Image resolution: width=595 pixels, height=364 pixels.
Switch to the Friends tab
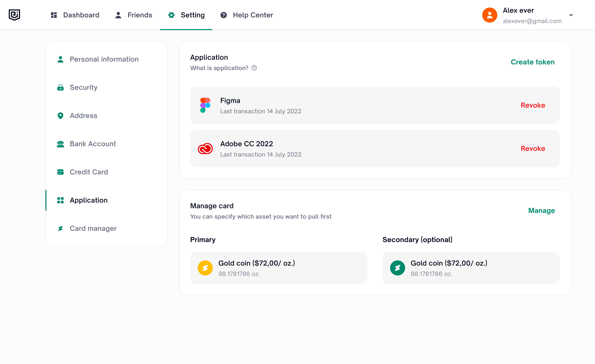pyautogui.click(x=134, y=15)
